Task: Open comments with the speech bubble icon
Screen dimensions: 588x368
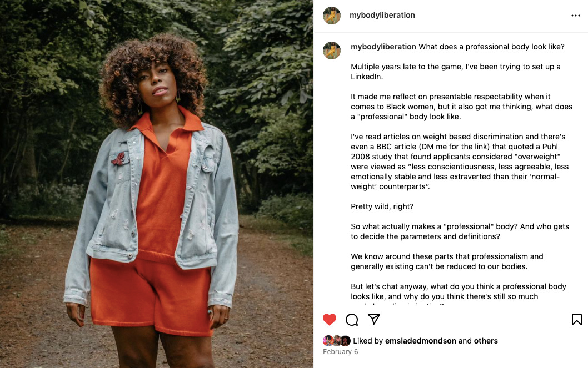Action: coord(352,320)
